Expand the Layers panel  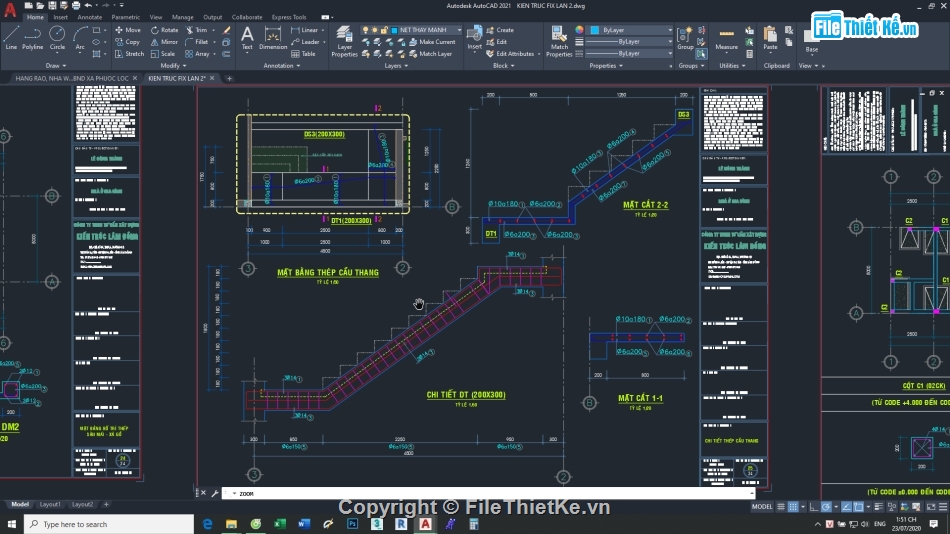[396, 65]
